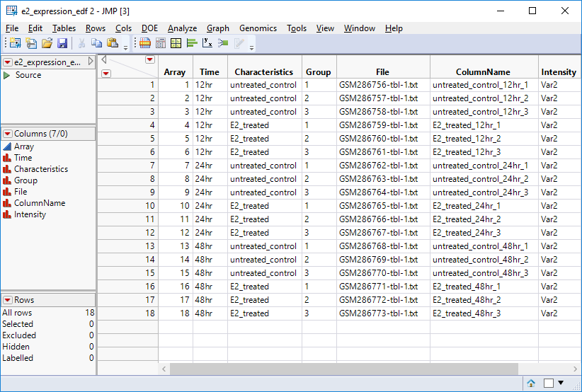Open the Rows panel red triangle menu
The image size is (582, 392).
coord(7,300)
